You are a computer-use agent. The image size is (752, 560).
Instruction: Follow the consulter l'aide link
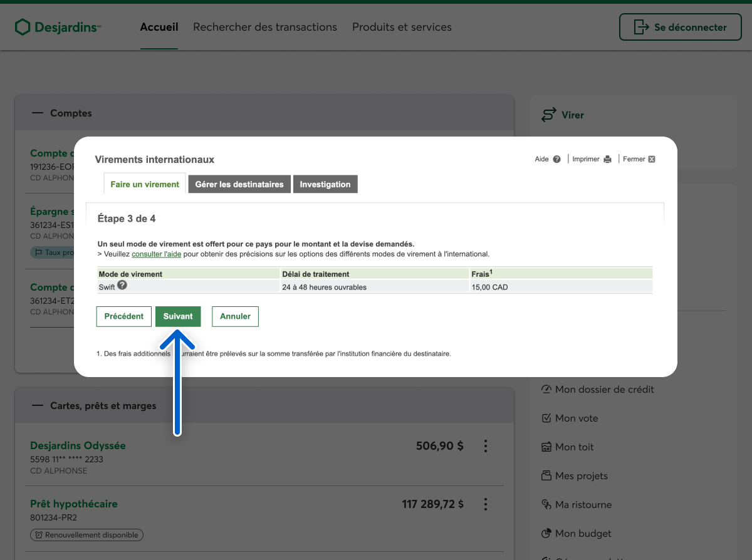pos(156,254)
